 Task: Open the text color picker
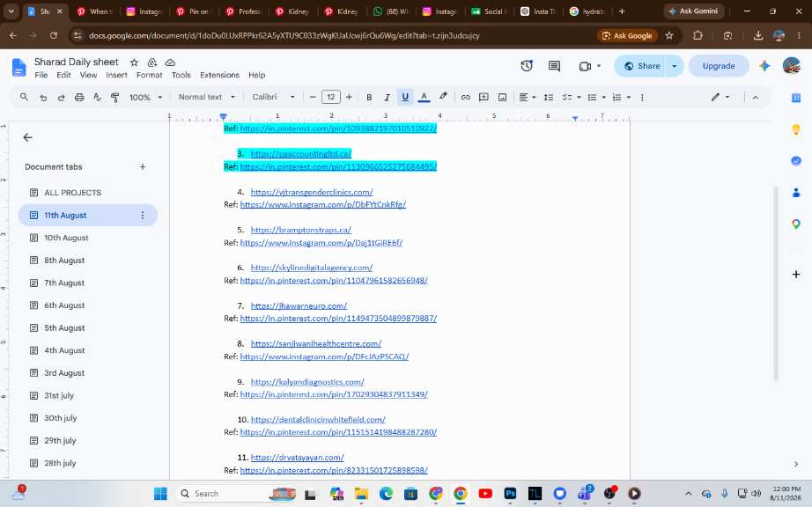[x=424, y=97]
